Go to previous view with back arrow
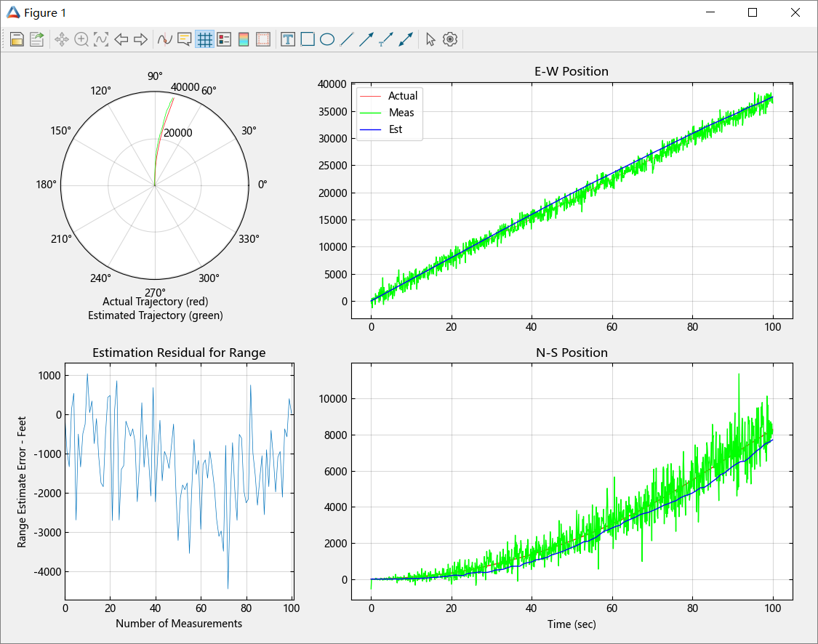Viewport: 818px width, 644px height. (x=121, y=40)
